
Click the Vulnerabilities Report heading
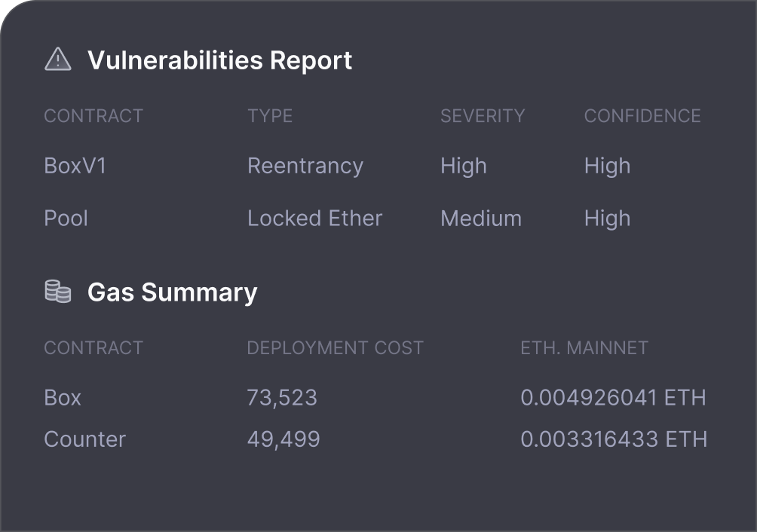click(219, 60)
